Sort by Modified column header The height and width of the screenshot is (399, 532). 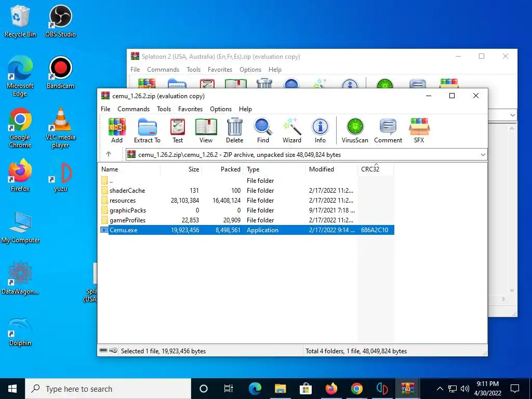[331, 169]
